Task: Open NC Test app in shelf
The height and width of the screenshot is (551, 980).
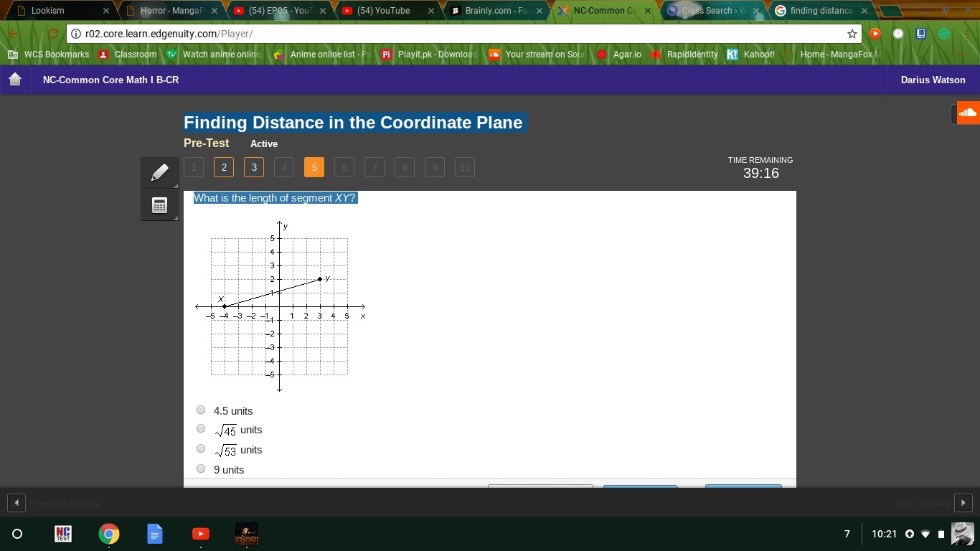Action: (x=63, y=534)
